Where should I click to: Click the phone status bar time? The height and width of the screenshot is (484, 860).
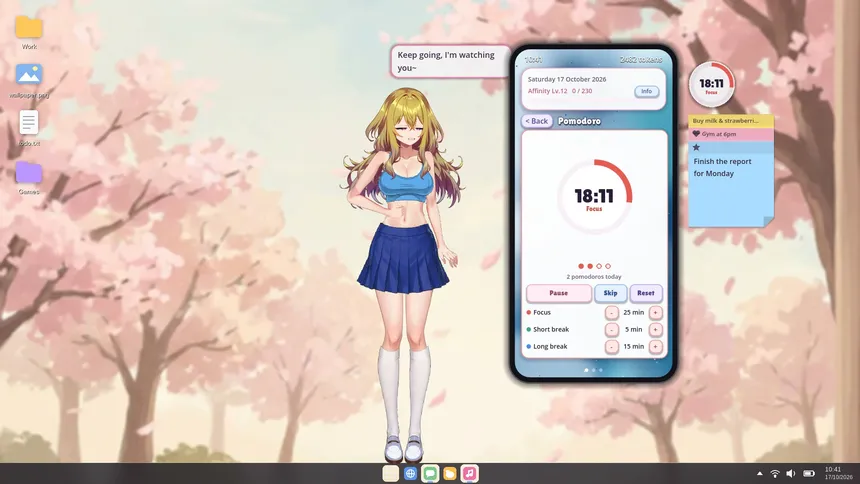[x=533, y=59]
